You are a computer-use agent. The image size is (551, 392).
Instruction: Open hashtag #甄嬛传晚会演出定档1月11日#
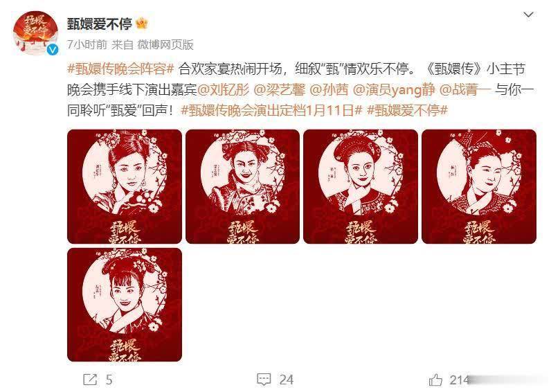271,111
